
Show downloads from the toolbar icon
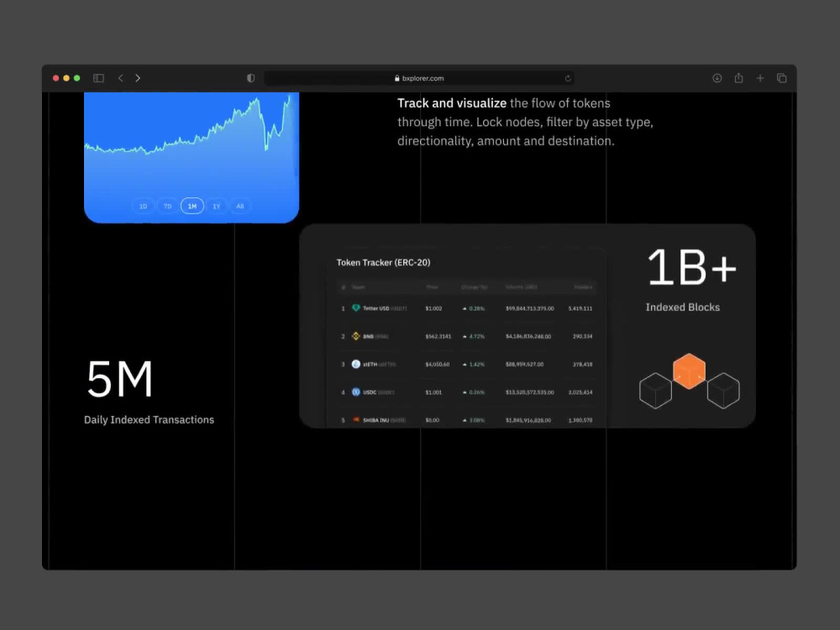[717, 78]
